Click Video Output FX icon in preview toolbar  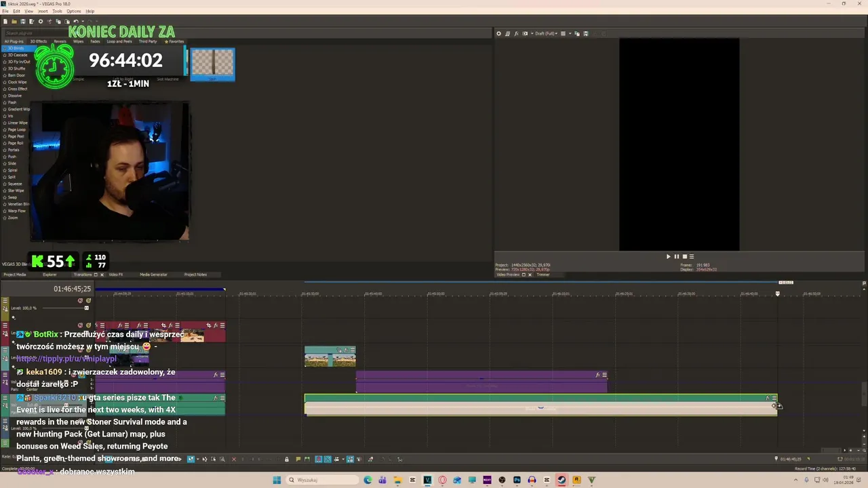517,33
